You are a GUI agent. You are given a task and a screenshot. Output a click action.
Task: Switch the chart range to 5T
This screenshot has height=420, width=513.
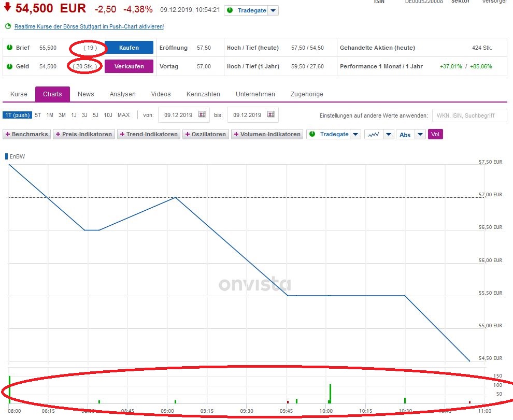pos(38,115)
